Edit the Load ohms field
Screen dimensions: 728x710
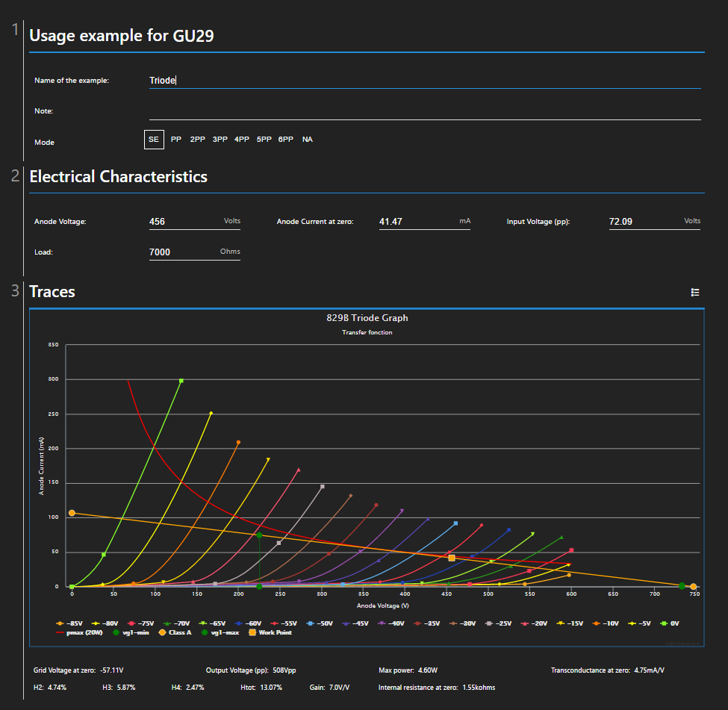[195, 252]
